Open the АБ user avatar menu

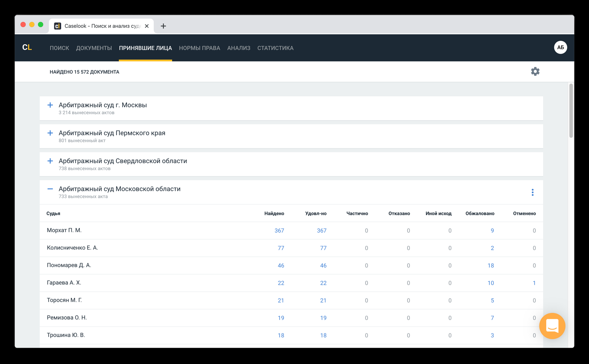(560, 47)
